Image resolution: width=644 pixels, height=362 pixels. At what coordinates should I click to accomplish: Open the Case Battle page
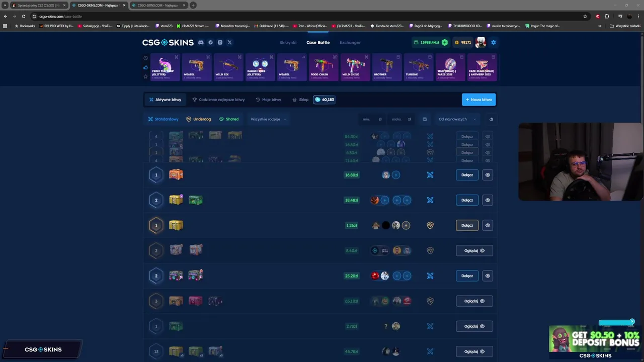pos(318,43)
